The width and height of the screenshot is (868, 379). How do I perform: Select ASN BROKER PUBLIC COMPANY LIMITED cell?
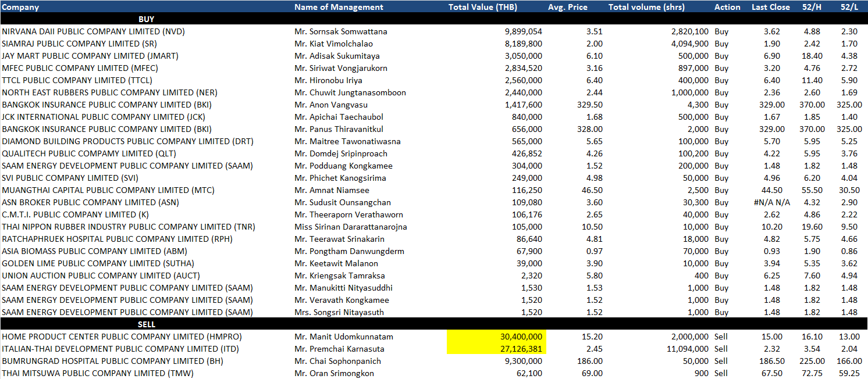click(x=90, y=202)
